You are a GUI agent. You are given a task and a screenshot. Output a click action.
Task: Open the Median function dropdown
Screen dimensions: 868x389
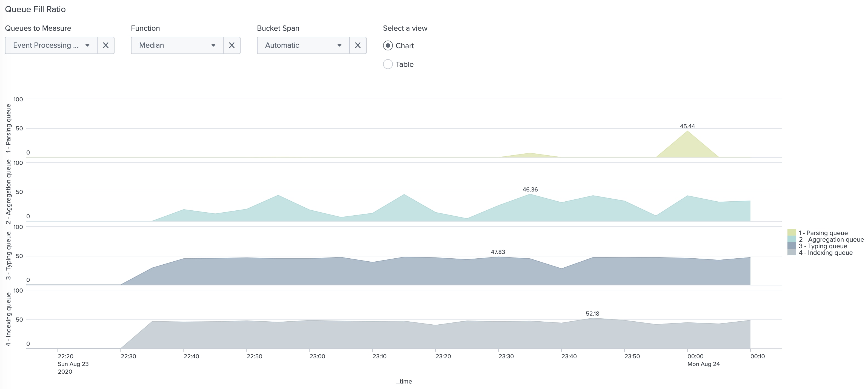pos(177,45)
